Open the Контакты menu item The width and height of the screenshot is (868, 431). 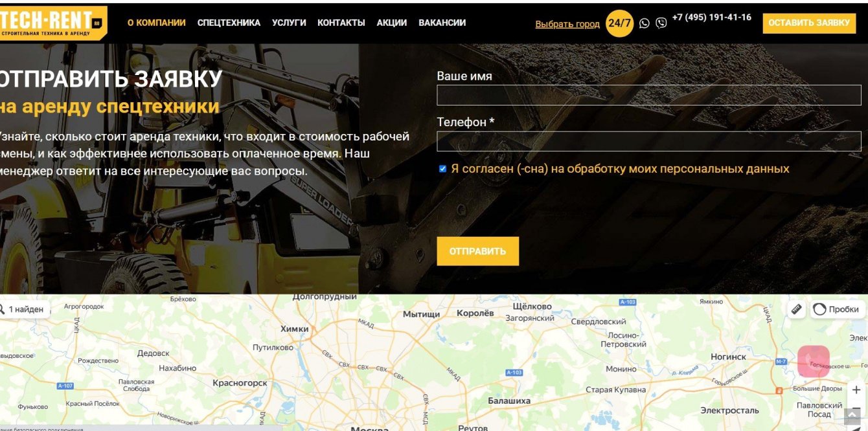(x=341, y=23)
